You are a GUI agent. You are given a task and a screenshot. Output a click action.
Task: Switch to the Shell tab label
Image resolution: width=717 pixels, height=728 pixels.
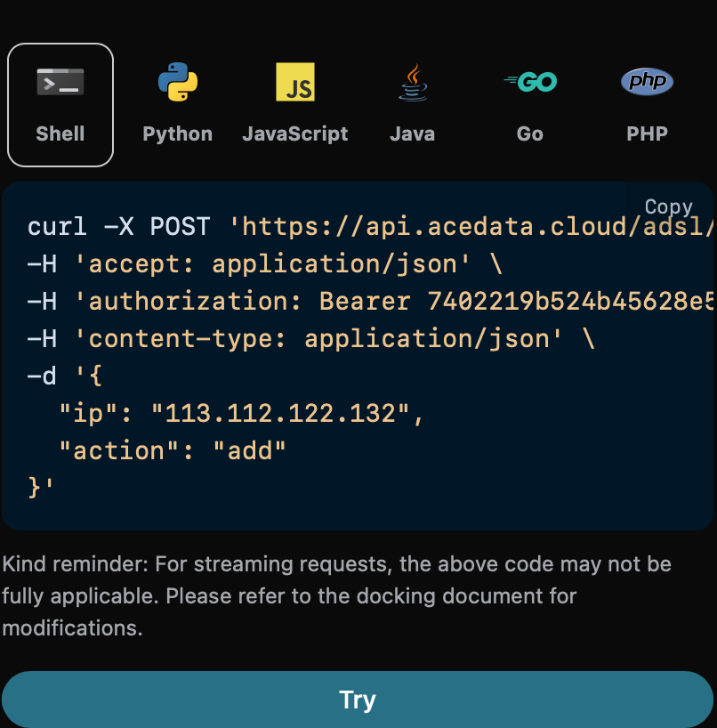60,134
